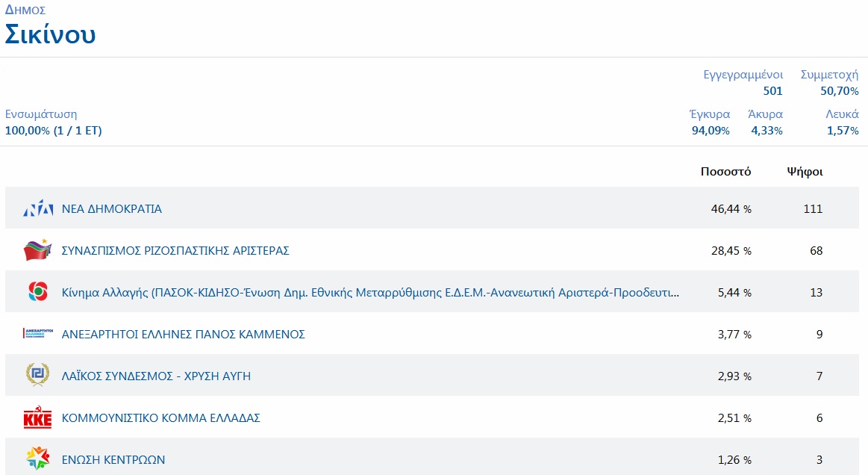Click the Ποσοστό column header
The width and height of the screenshot is (868, 475).
725,172
